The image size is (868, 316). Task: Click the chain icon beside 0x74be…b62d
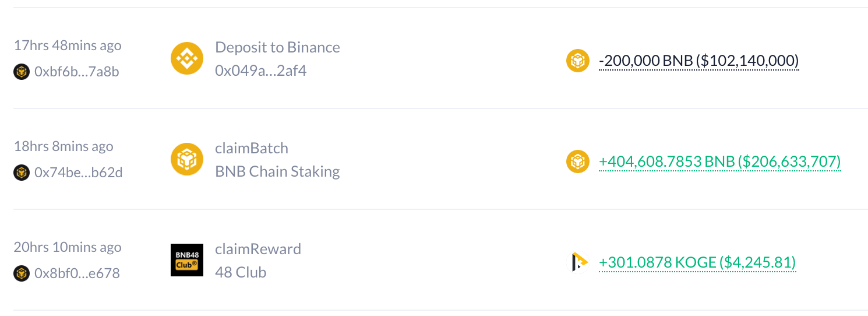pos(22,173)
